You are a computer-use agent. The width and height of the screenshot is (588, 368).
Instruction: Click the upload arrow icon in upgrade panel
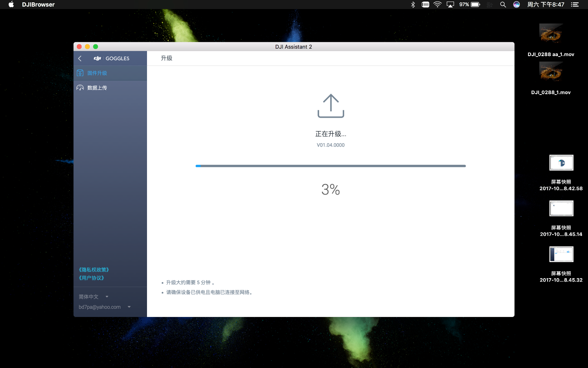tap(331, 106)
